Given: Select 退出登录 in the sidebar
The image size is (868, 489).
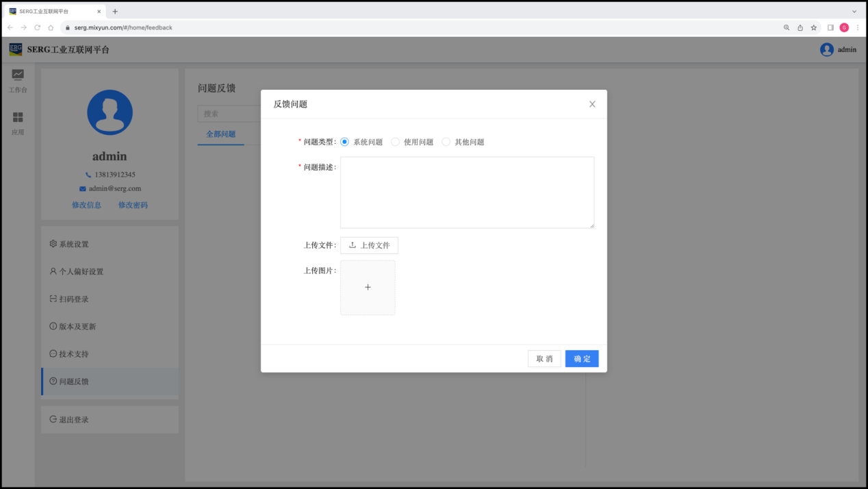Looking at the screenshot, I should (74, 419).
